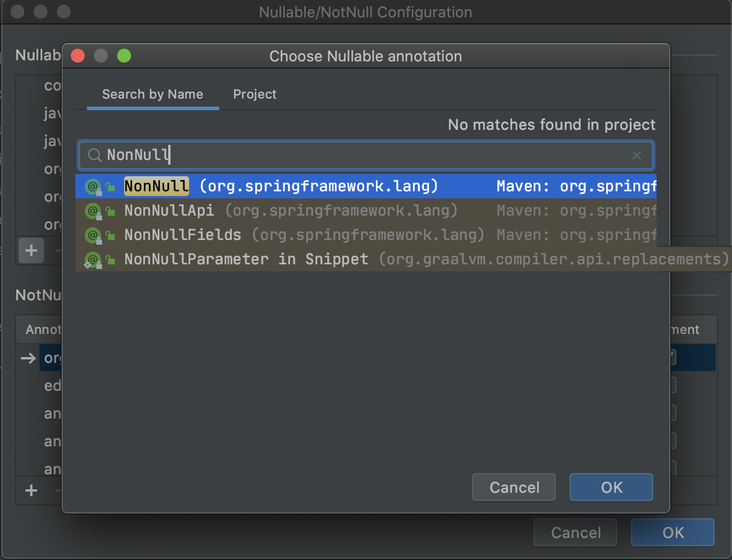Click 'No matches found in project' message
Viewport: 732px width, 560px height.
[x=552, y=125]
